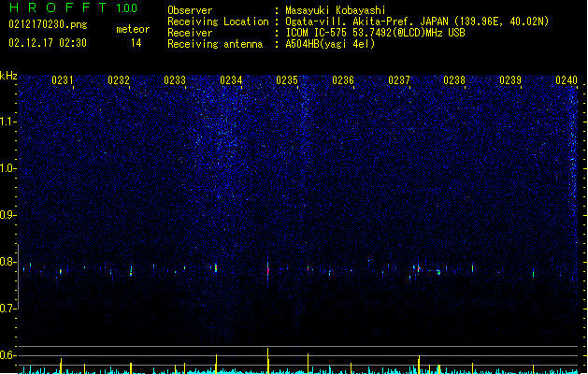Click the 0233 time marker

click(x=175, y=80)
